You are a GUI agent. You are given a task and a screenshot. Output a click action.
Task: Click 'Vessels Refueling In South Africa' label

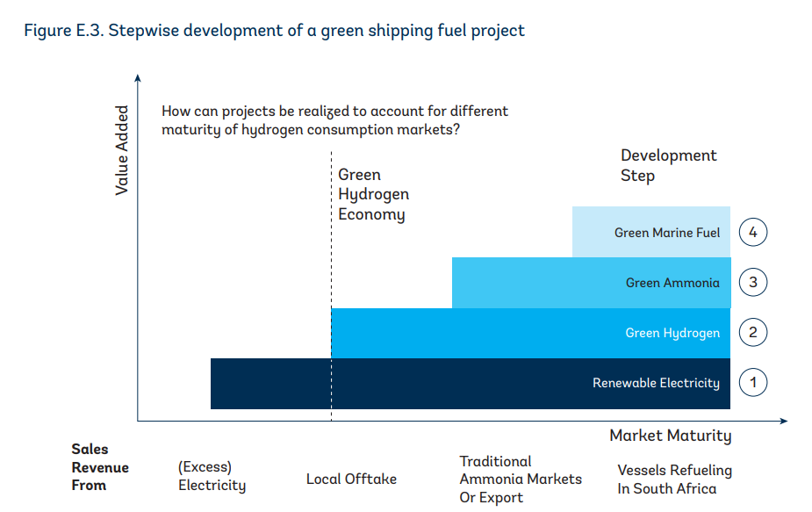[x=674, y=480]
